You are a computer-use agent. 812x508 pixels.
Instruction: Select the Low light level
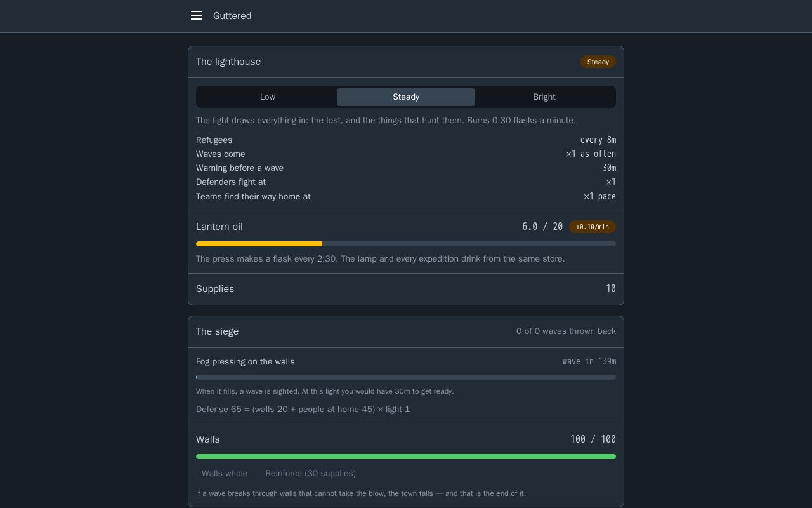[268, 97]
